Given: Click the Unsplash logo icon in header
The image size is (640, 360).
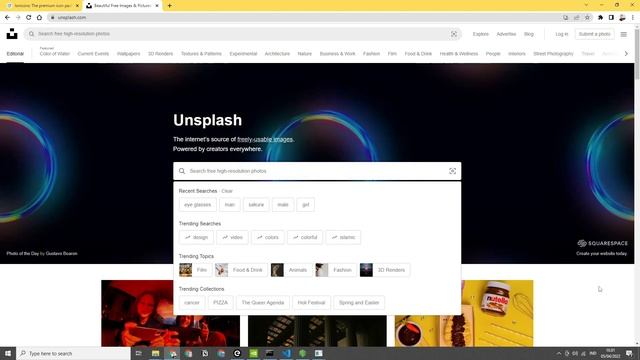Looking at the screenshot, I should click(12, 34).
